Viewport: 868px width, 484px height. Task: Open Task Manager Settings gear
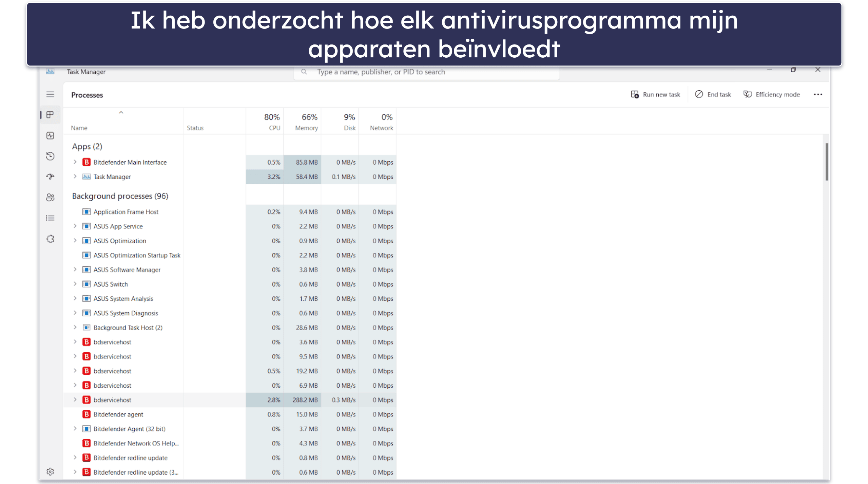click(50, 471)
